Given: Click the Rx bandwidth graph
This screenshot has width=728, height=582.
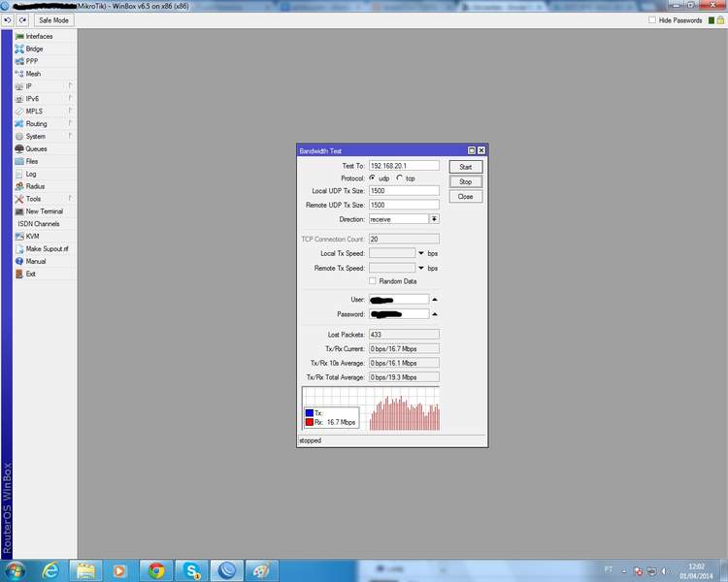Looking at the screenshot, I should click(x=371, y=408).
